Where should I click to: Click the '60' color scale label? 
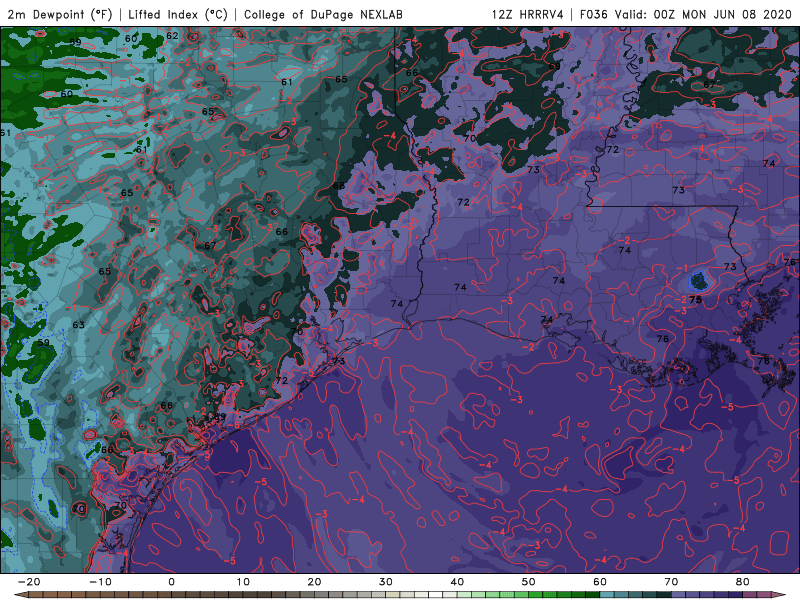point(600,582)
